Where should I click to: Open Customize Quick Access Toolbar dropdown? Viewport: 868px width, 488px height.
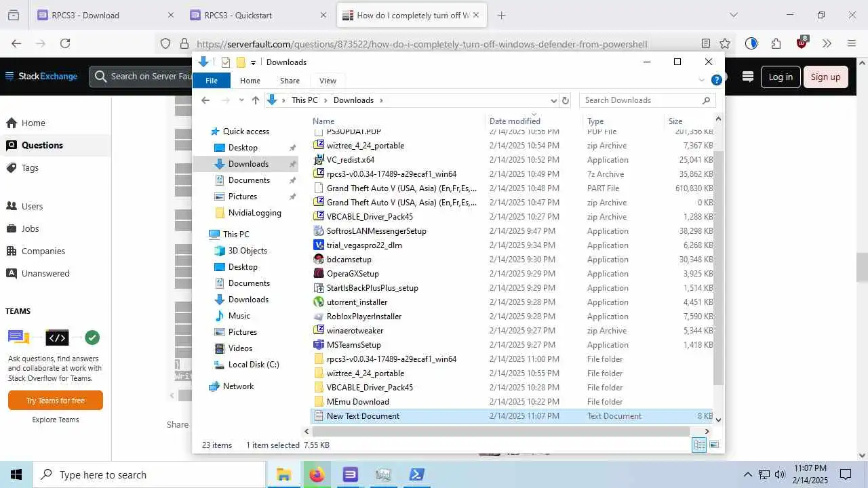[x=253, y=62]
